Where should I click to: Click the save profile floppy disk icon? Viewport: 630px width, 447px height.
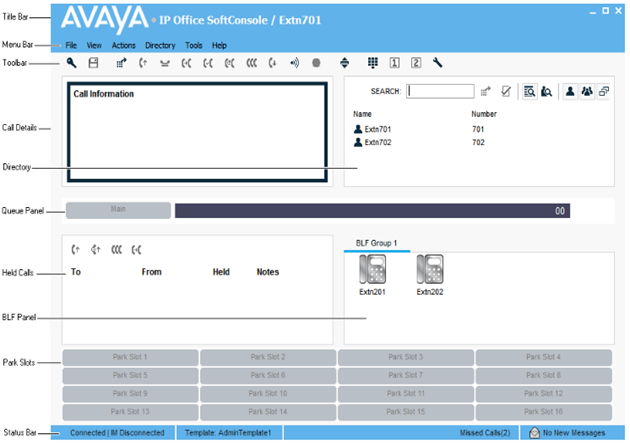[x=93, y=63]
